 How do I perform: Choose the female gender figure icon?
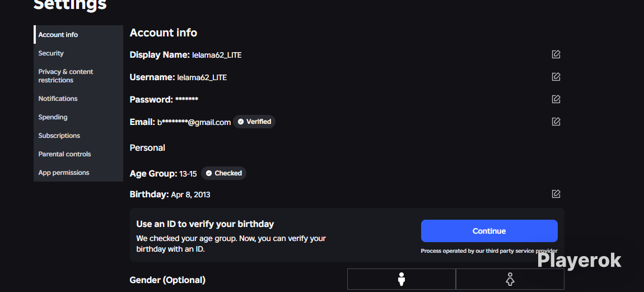510,279
